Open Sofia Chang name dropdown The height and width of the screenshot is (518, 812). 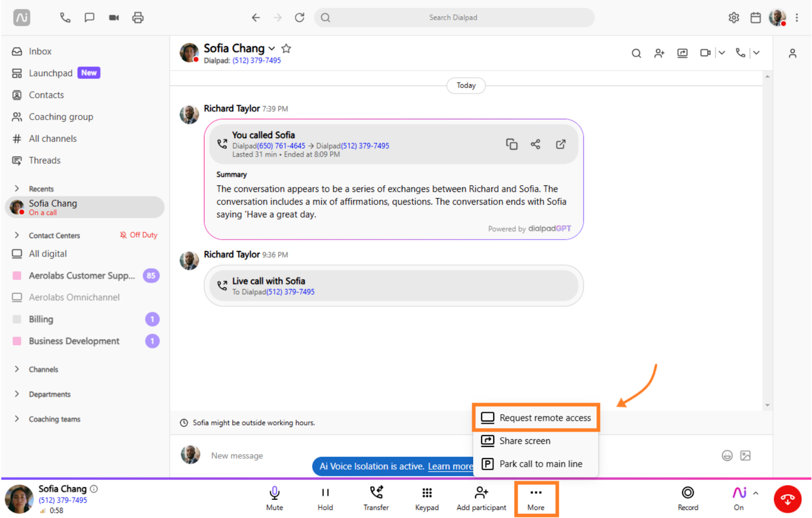[x=272, y=49]
